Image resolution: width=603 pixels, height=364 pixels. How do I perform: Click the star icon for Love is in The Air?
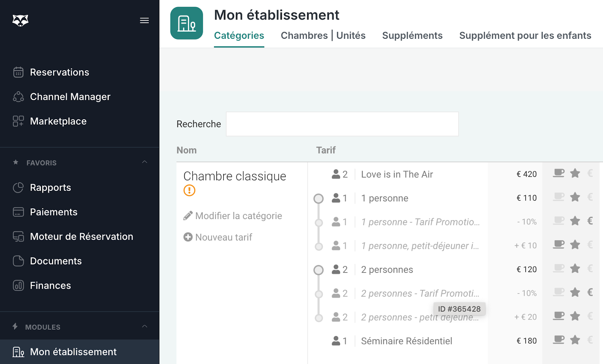click(x=575, y=173)
